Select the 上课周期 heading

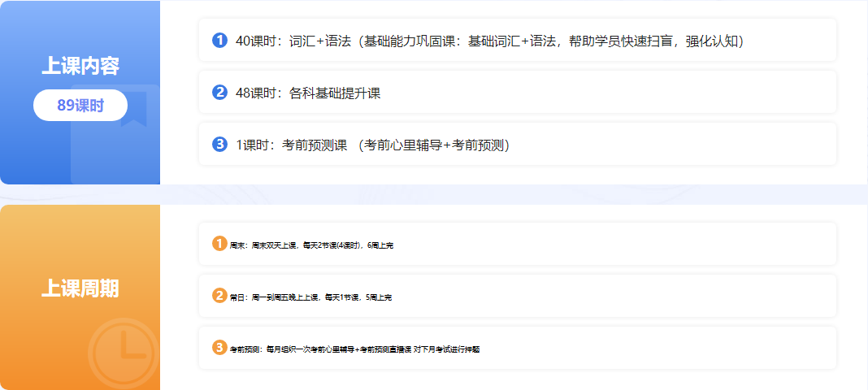tap(80, 288)
